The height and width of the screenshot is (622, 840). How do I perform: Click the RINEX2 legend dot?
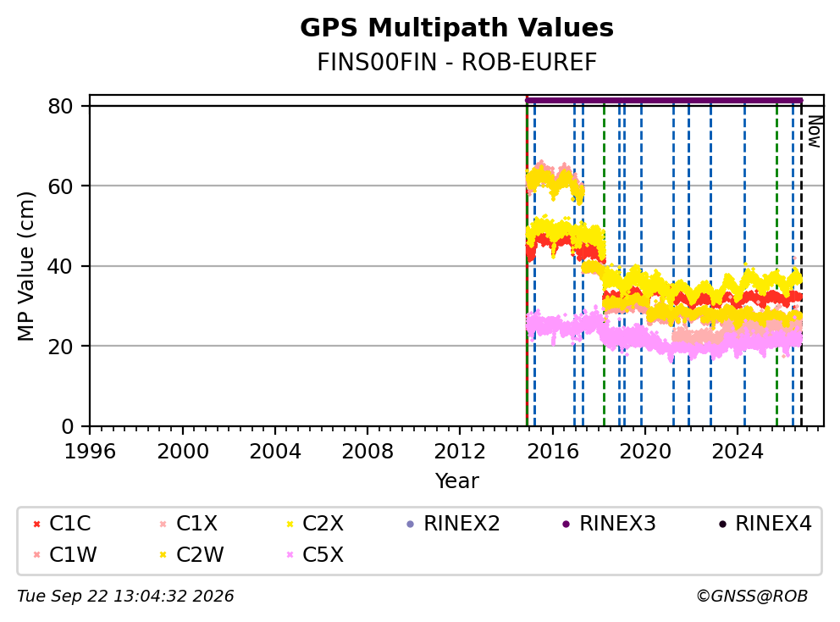(x=411, y=524)
